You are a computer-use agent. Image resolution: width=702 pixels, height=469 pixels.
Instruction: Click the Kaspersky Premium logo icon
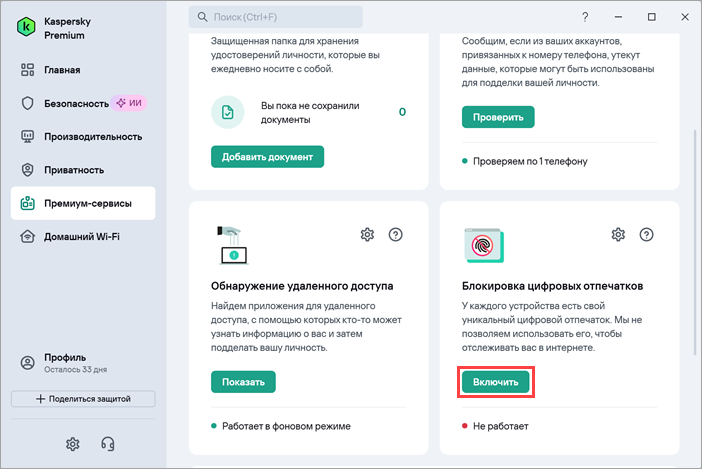(26, 27)
